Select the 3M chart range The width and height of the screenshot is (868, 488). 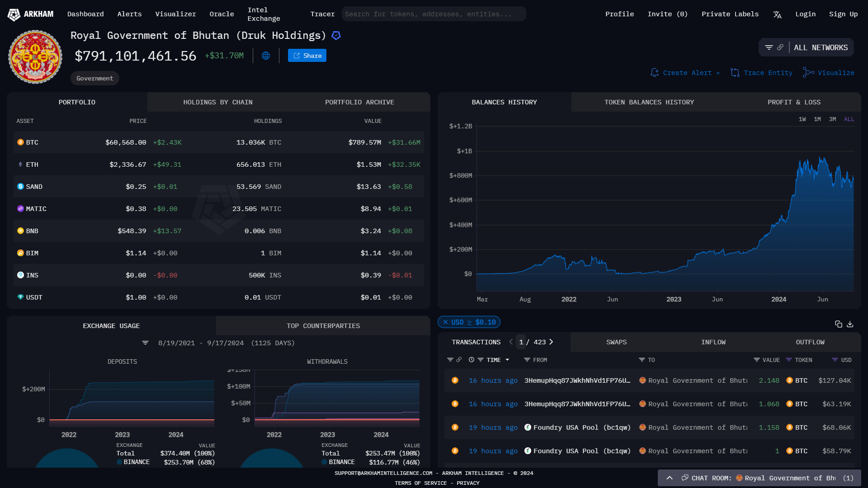832,119
